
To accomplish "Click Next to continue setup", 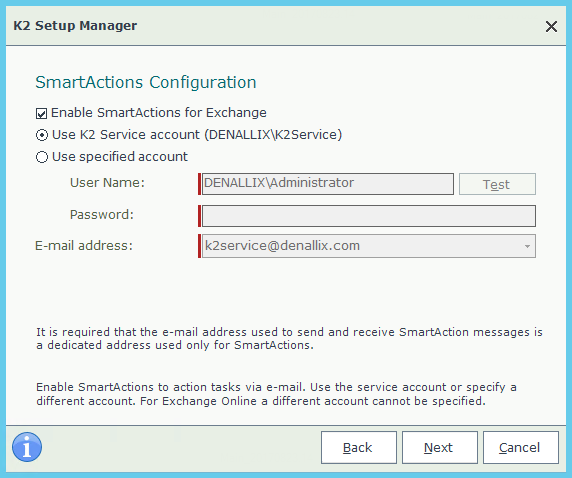I will click(440, 448).
